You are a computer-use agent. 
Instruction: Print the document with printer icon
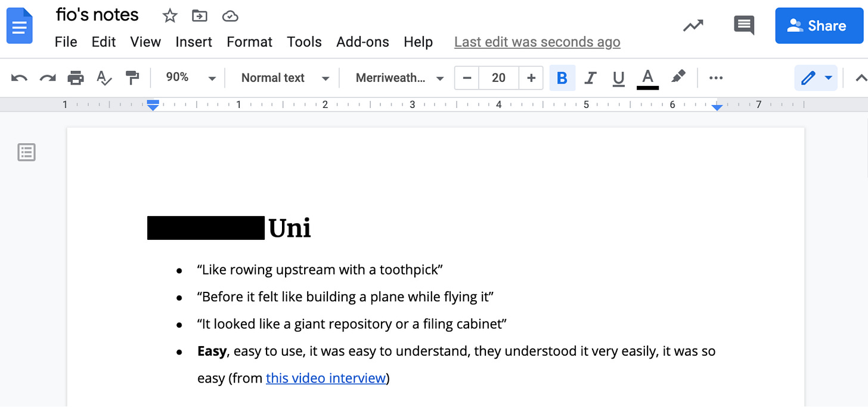click(x=76, y=78)
